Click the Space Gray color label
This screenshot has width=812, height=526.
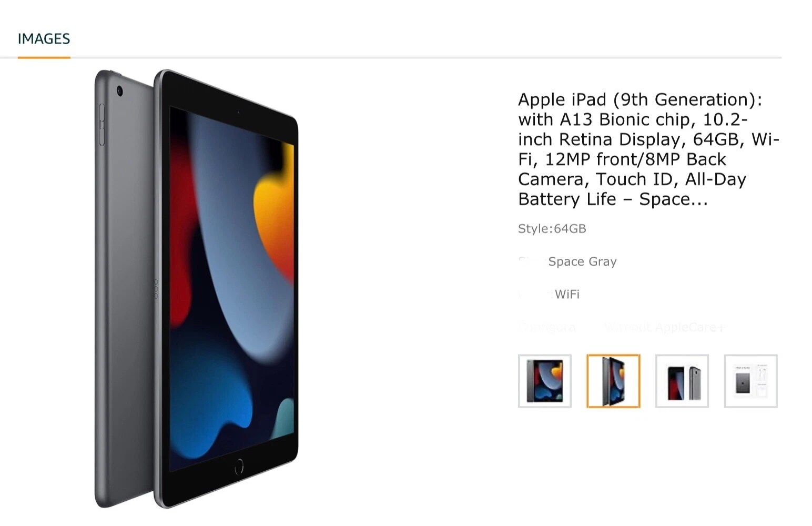[x=582, y=261]
